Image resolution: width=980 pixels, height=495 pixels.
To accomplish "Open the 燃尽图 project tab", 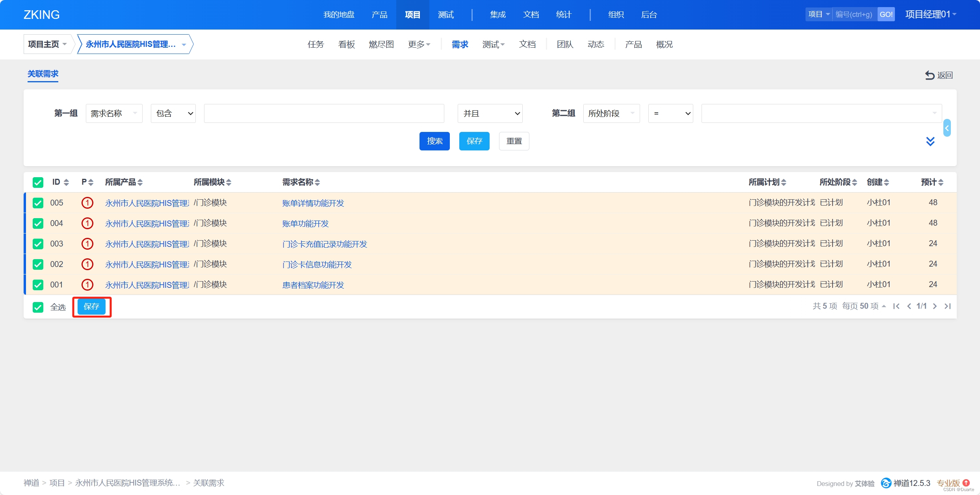I will tap(381, 44).
